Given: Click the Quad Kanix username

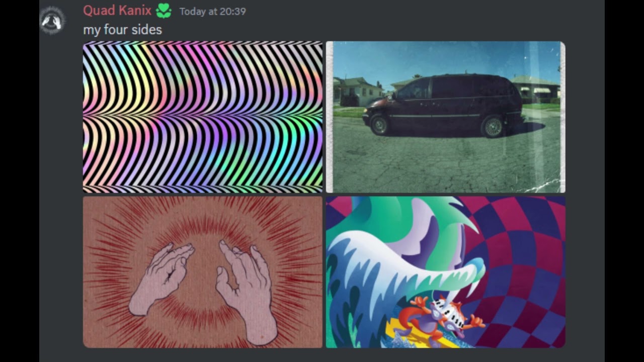Looking at the screenshot, I should [117, 11].
